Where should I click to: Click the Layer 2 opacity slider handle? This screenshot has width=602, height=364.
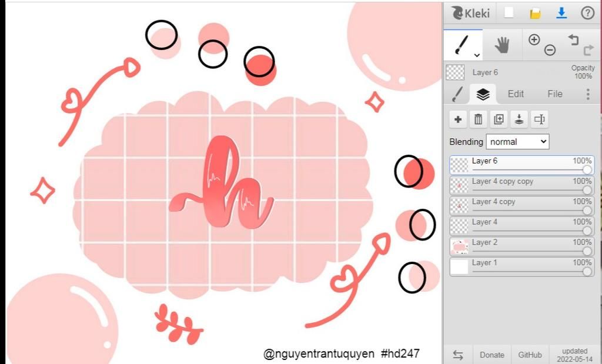(x=587, y=251)
